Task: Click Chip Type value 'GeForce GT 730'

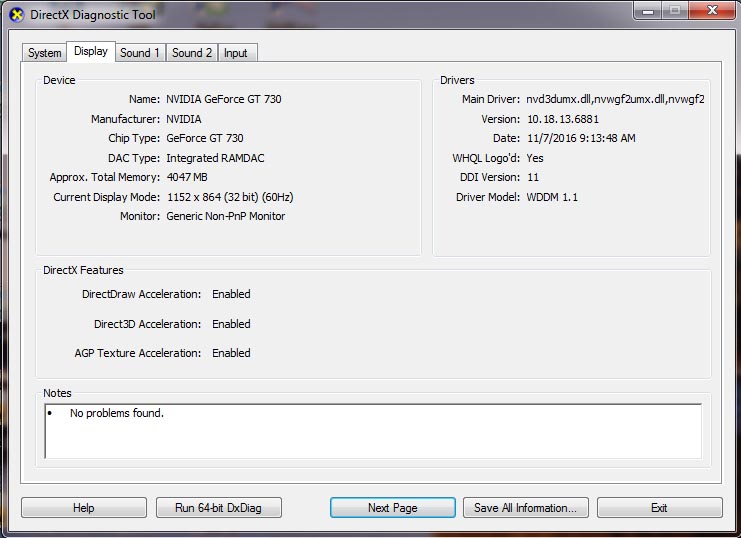Action: coord(205,138)
